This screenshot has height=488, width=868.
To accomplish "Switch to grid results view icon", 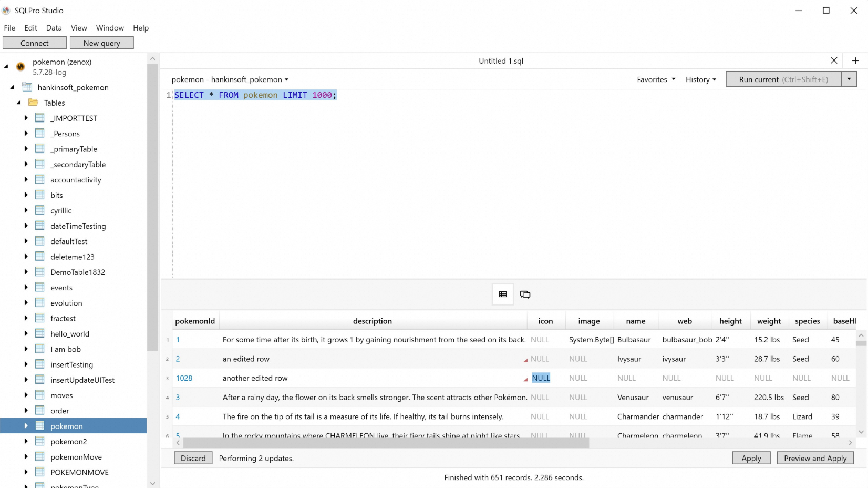I will (502, 294).
